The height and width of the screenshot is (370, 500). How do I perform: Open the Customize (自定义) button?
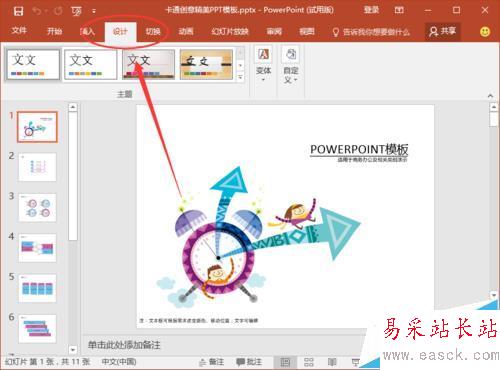point(291,65)
